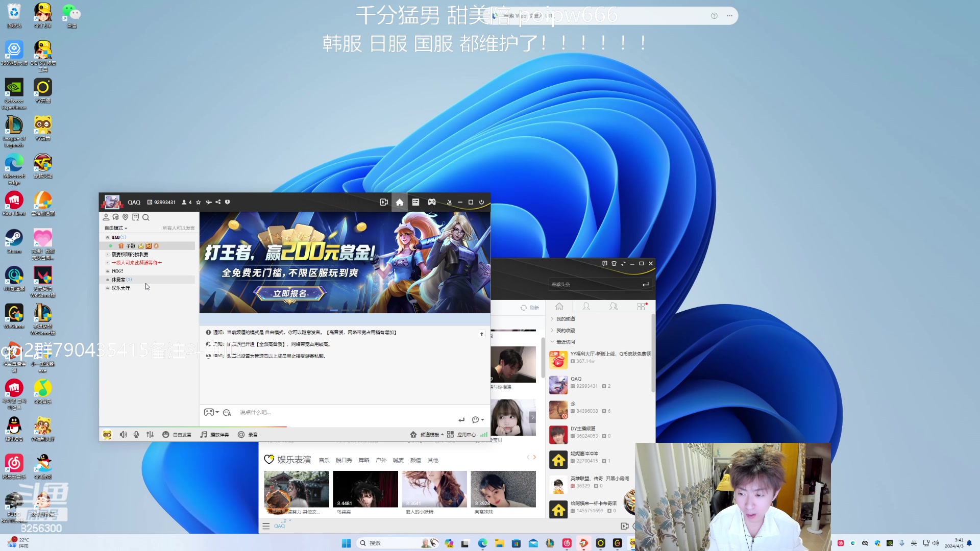Select the home icon in the QAQ window
The width and height of the screenshot is (980, 551).
[x=400, y=202]
